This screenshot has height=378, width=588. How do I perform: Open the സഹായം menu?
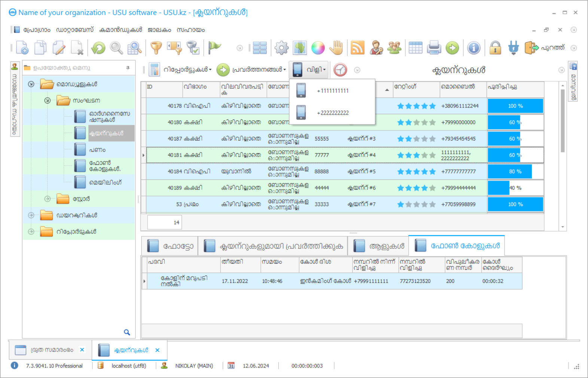(191, 30)
